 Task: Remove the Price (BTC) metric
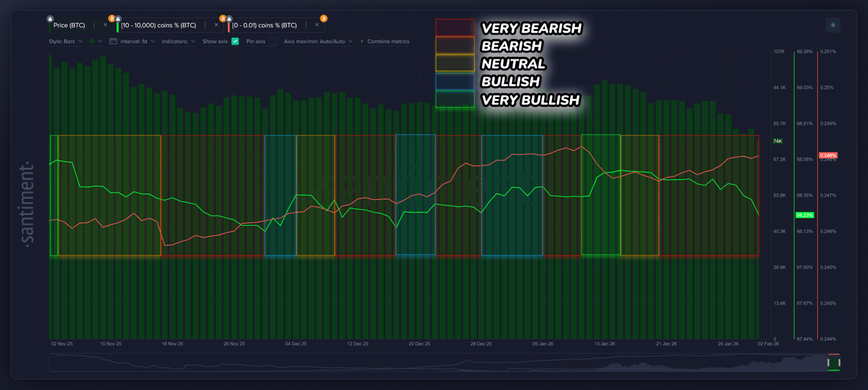coord(105,25)
